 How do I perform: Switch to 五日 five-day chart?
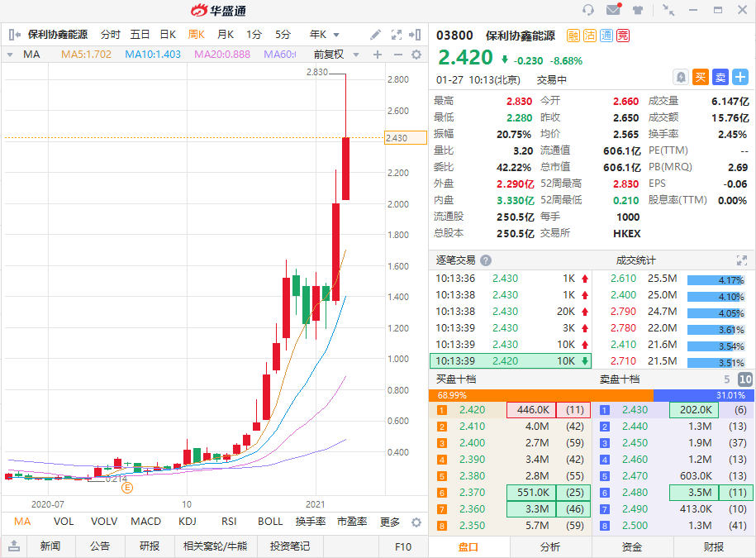click(x=140, y=35)
